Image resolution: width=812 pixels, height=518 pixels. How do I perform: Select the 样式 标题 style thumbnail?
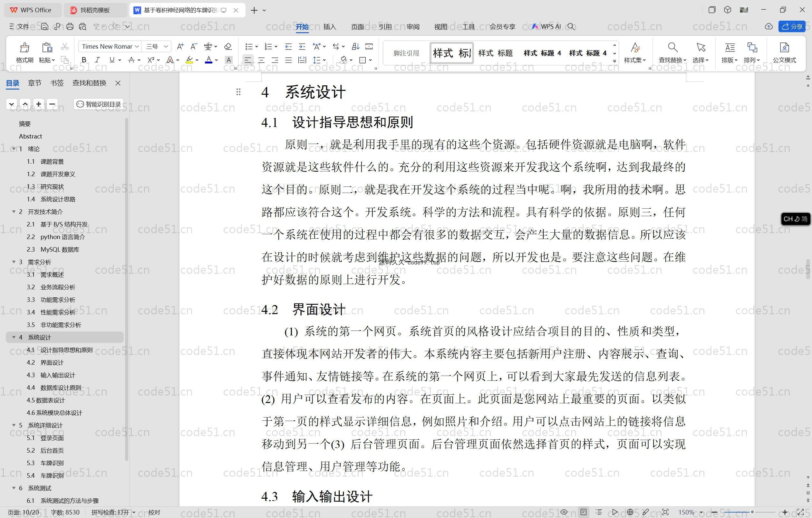coord(495,53)
